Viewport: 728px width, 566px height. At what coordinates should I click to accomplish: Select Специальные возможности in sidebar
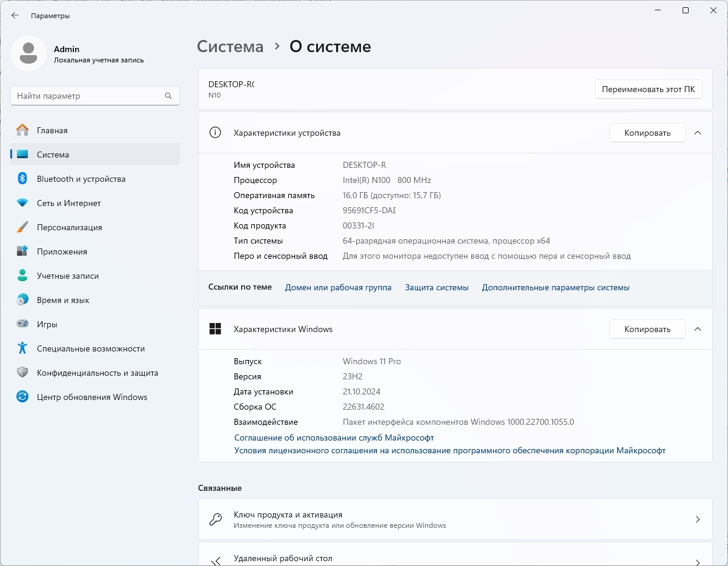pyautogui.click(x=90, y=348)
